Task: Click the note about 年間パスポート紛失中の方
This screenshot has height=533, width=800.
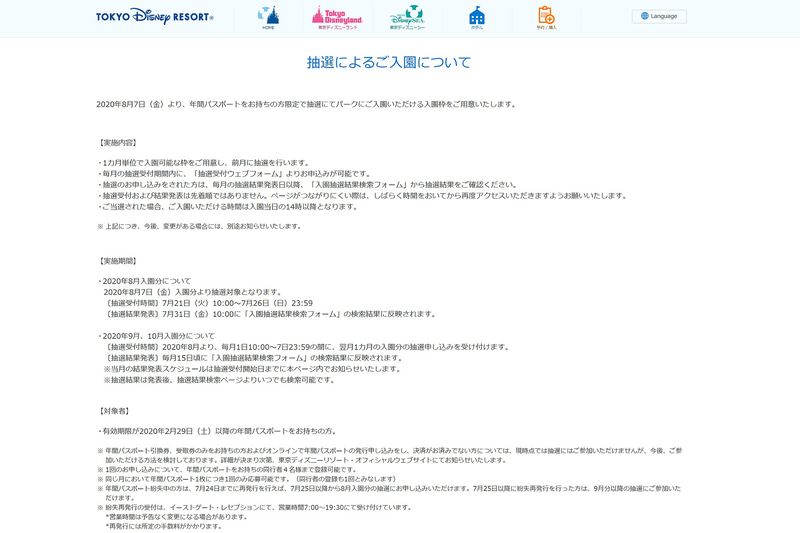Action: (x=389, y=493)
